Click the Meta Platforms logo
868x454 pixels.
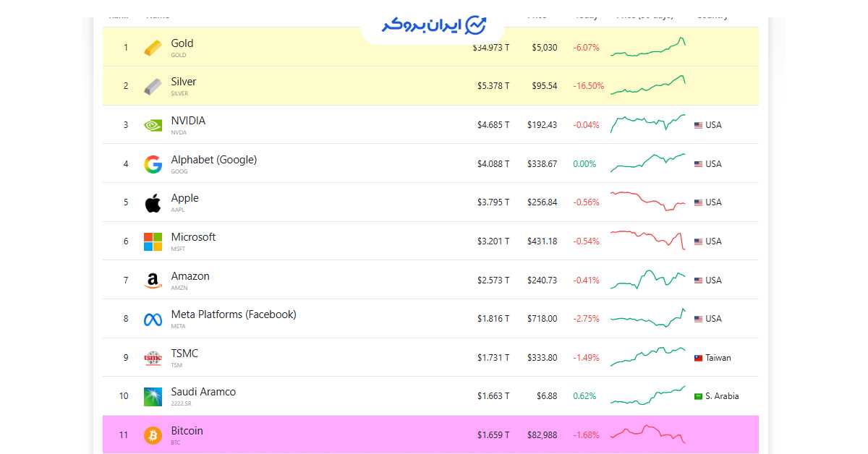point(153,320)
